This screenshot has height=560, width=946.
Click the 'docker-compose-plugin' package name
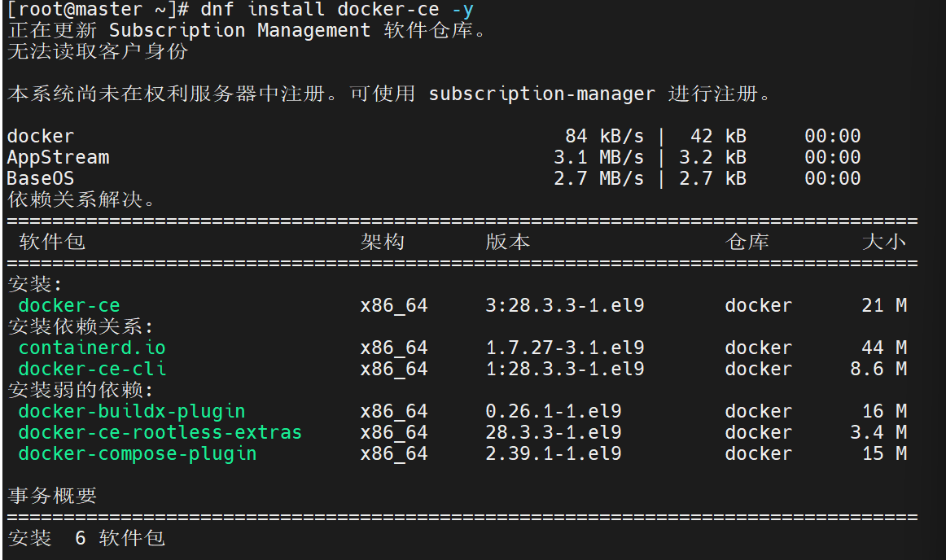[138, 454]
